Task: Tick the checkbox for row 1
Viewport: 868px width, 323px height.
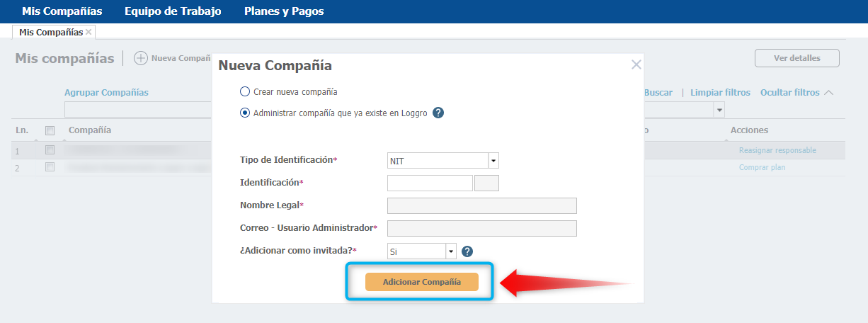Action: pyautogui.click(x=50, y=150)
